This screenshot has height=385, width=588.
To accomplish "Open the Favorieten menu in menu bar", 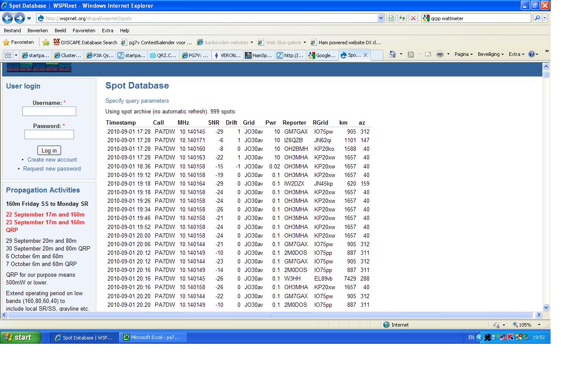I will point(84,31).
